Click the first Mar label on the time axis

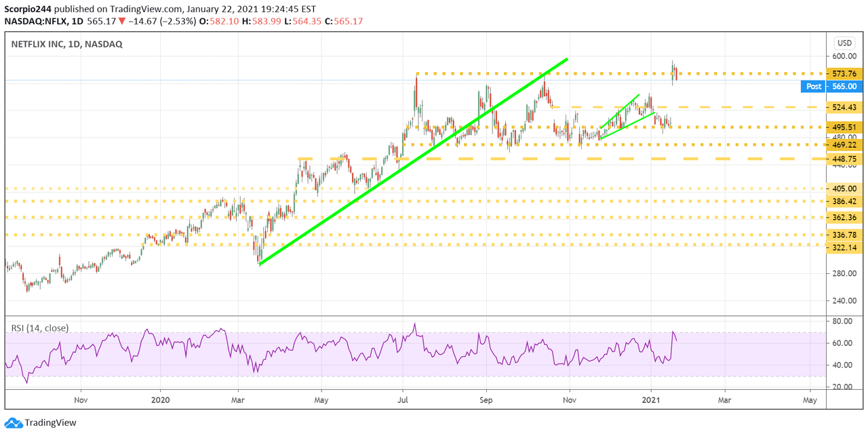tap(238, 401)
